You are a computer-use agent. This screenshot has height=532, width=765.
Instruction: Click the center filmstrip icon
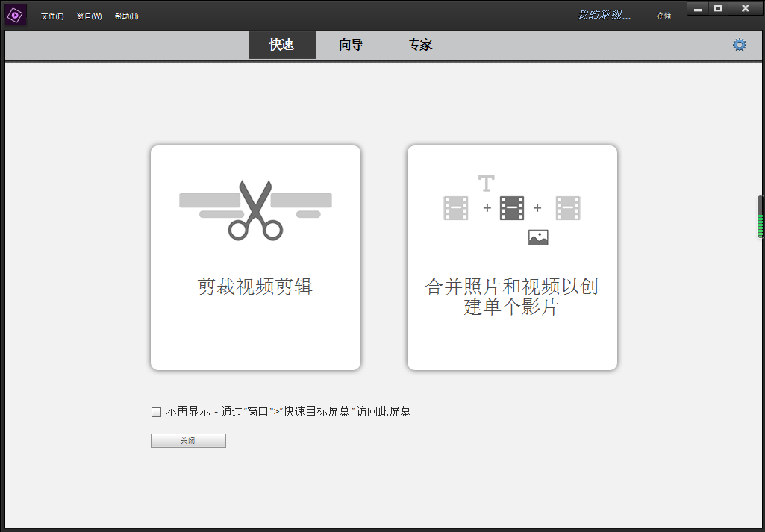512,209
